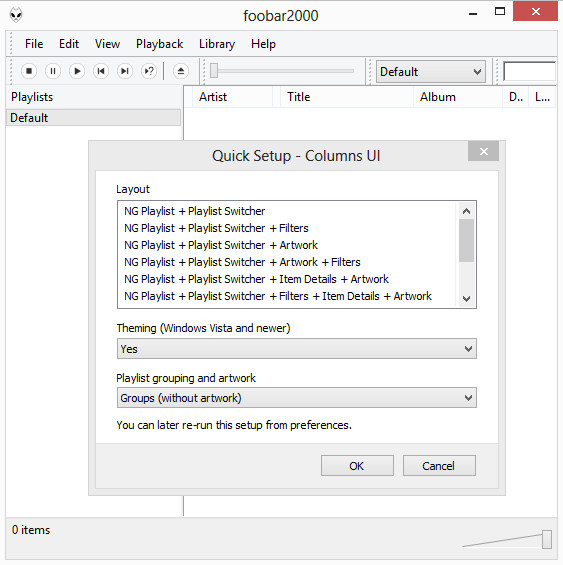Viewport: 563px width, 565px height.
Task: Click the seekbar slider handle
Action: tap(214, 71)
